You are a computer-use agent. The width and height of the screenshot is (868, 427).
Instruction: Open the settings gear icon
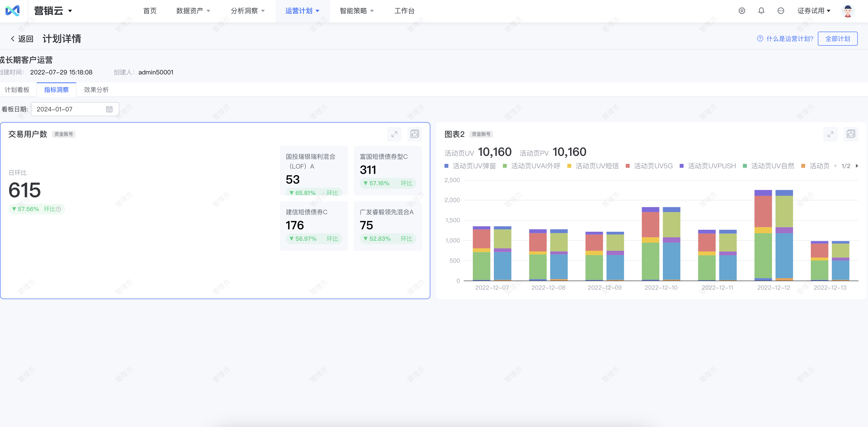(742, 11)
